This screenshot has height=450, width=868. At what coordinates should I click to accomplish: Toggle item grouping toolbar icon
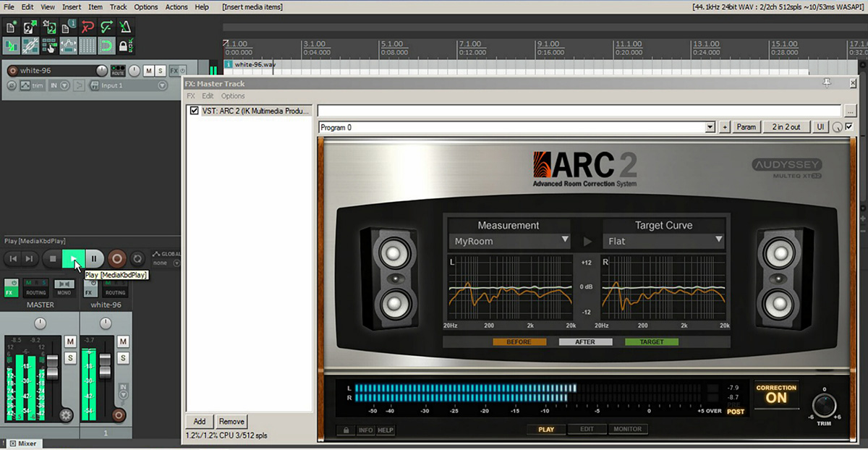[x=30, y=46]
